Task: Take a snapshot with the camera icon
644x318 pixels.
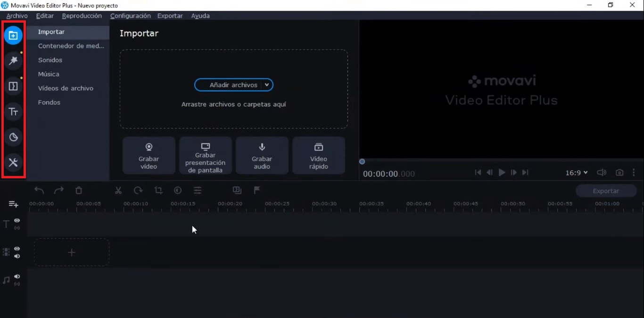Action: pos(619,173)
